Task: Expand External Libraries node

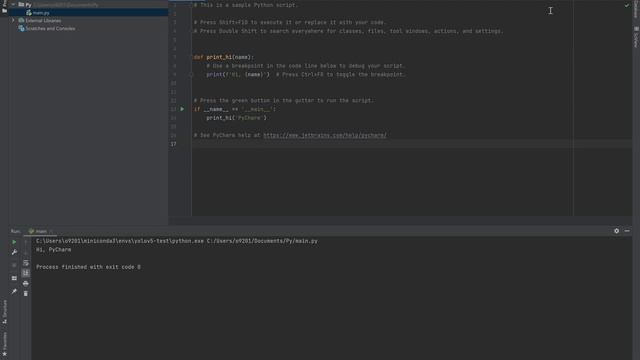Action: (13, 20)
